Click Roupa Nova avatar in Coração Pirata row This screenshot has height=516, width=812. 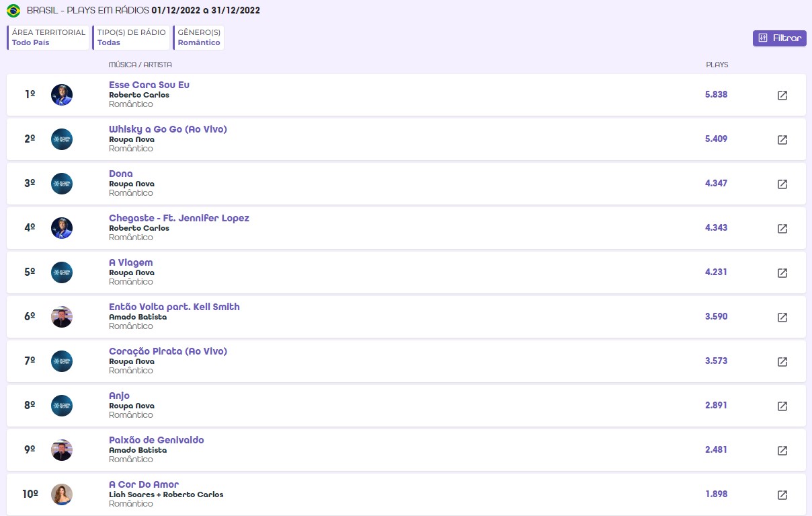click(62, 361)
